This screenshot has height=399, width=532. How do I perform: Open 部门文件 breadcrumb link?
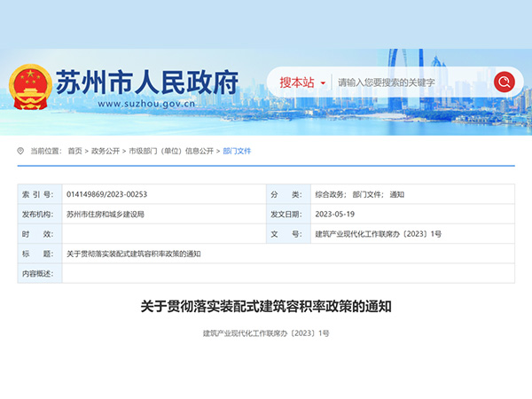click(x=237, y=151)
